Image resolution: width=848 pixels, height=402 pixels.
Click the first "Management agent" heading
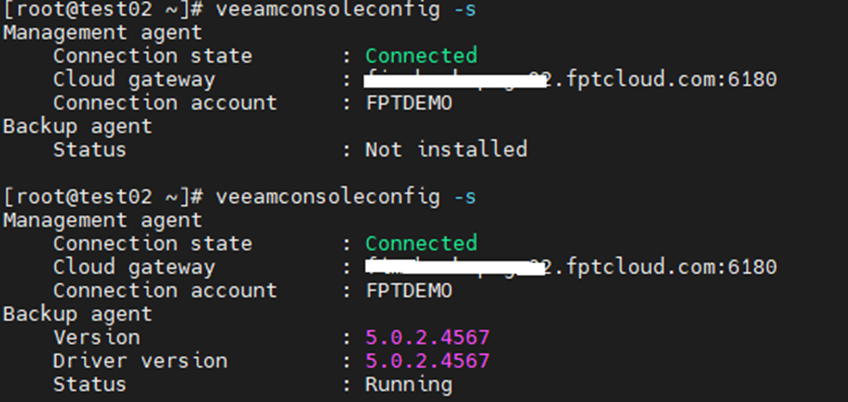[103, 32]
